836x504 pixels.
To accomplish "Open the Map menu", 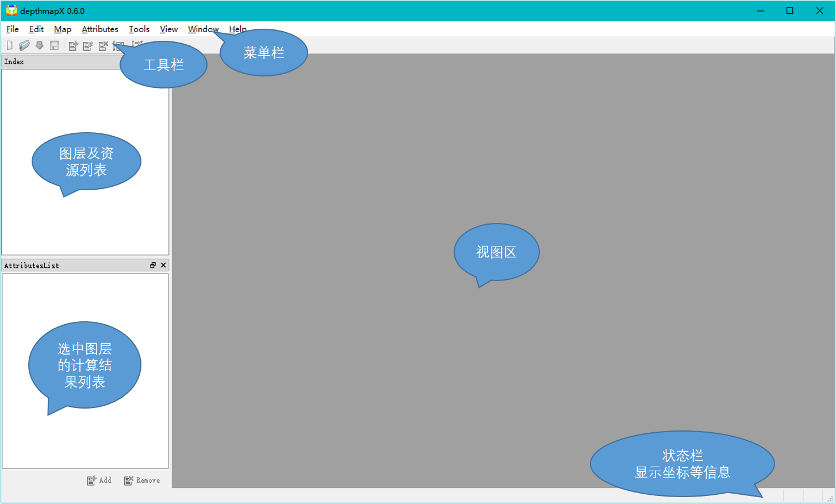I will [x=63, y=29].
